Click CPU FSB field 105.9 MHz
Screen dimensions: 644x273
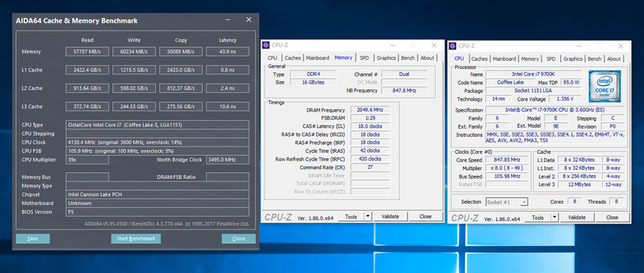157,151
